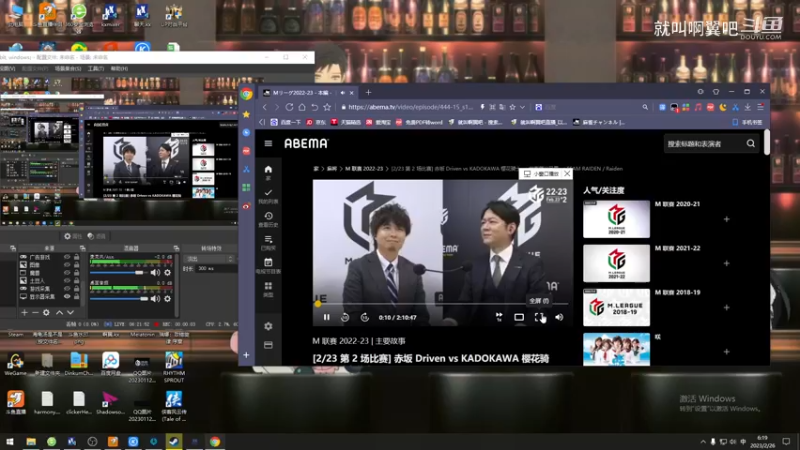The image size is (800, 450).
Task: Click the browser home button
Action: click(x=302, y=107)
